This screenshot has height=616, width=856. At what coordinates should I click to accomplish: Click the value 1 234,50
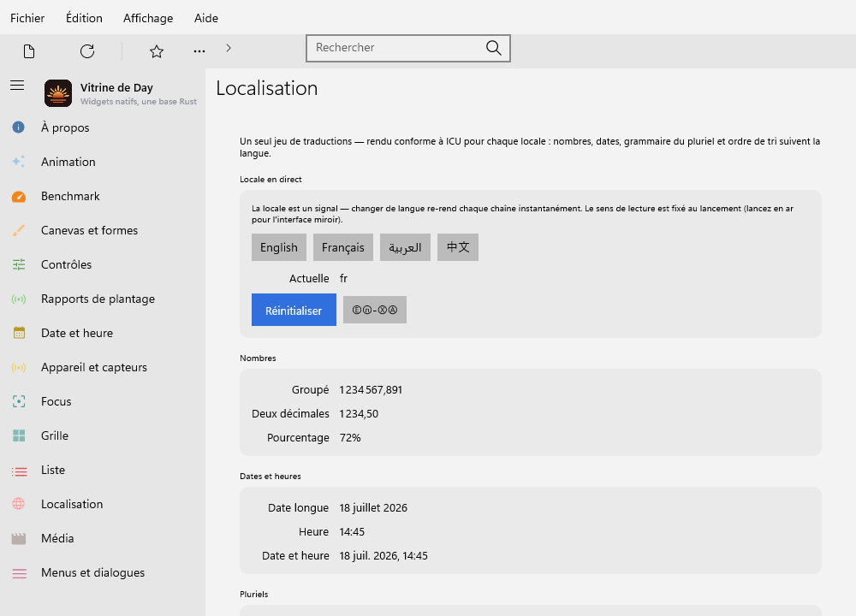pyautogui.click(x=359, y=414)
